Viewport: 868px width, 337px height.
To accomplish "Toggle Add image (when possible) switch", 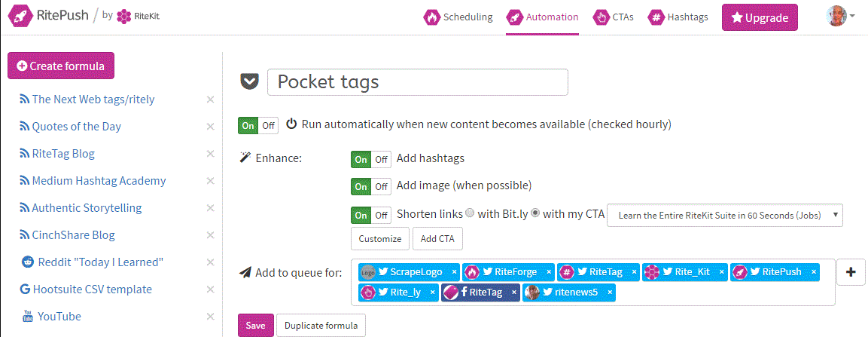I will tap(371, 186).
